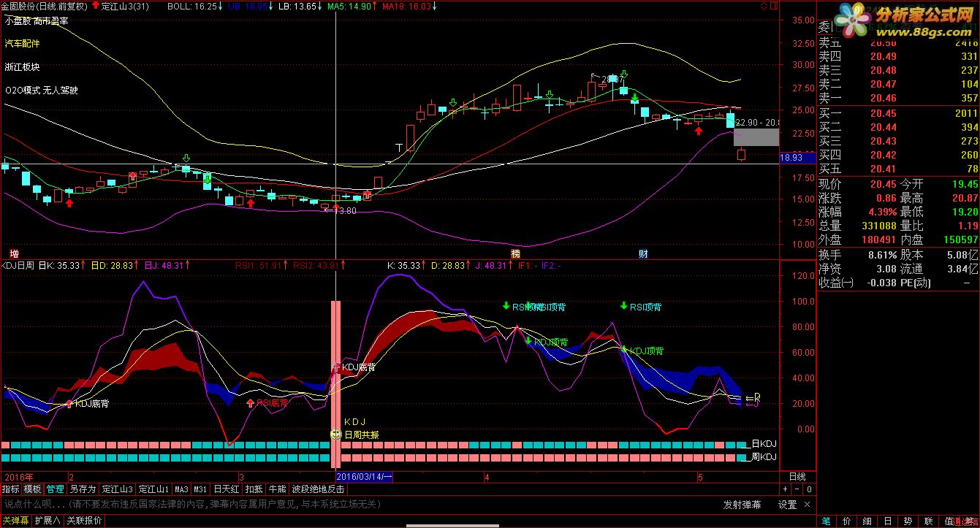Image resolution: width=980 pixels, height=528 pixels.
Task: Click the MA5: 14.90 indicator value
Action: [x=349, y=6]
